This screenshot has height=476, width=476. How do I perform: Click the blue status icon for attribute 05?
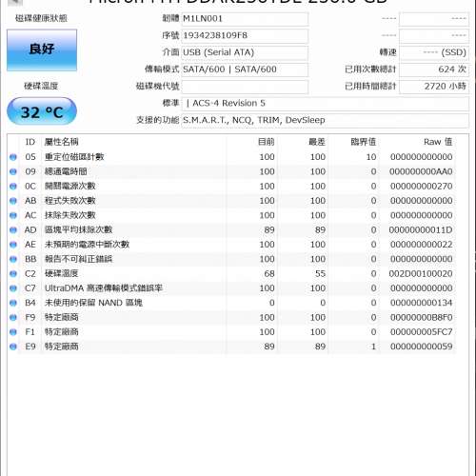click(13, 157)
